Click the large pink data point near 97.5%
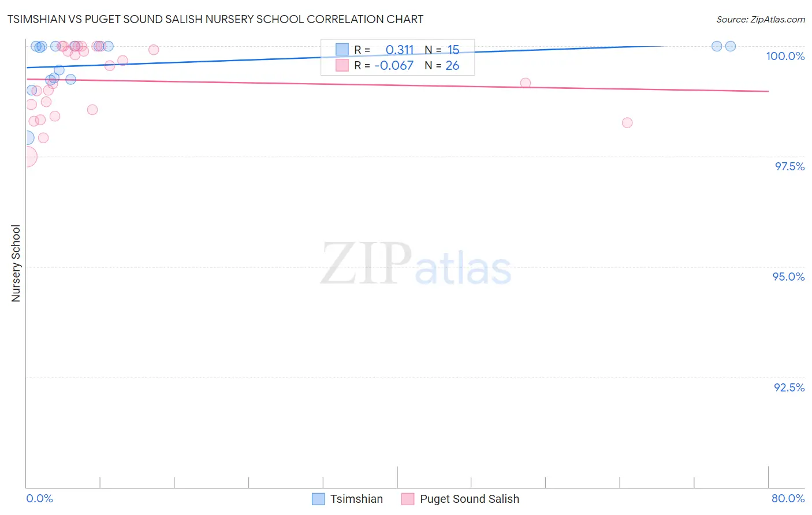 27,156
